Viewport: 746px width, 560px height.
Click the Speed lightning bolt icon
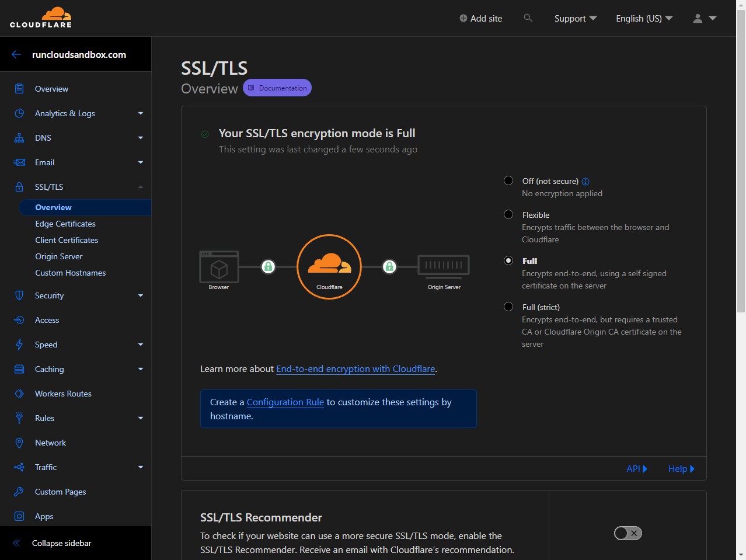click(19, 345)
